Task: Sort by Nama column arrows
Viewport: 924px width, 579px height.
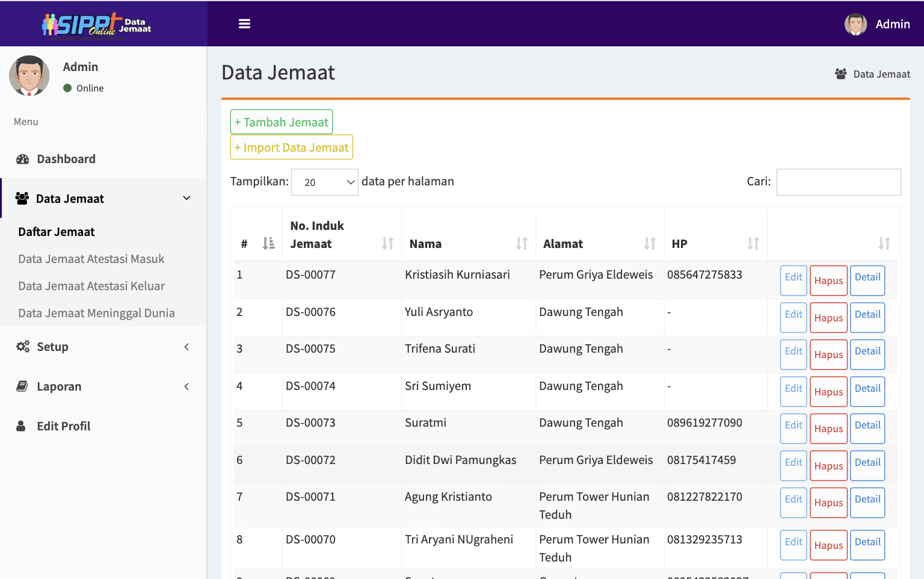Action: 522,244
